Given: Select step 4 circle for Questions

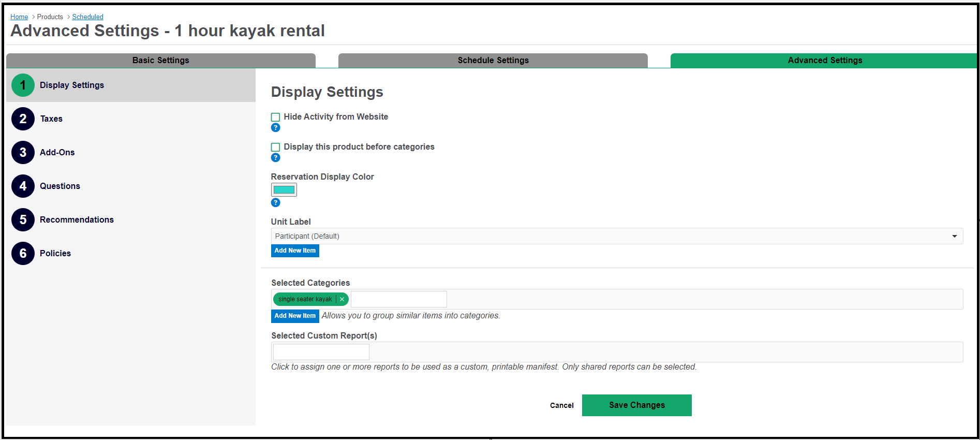Looking at the screenshot, I should point(23,186).
